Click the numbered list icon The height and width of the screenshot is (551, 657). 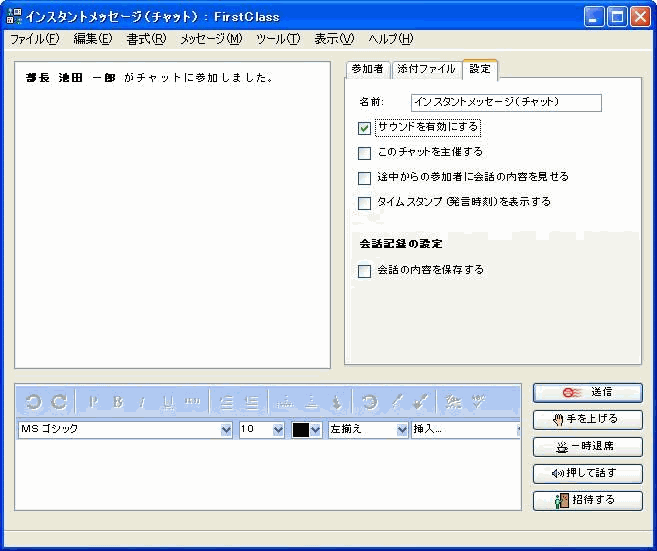point(252,402)
